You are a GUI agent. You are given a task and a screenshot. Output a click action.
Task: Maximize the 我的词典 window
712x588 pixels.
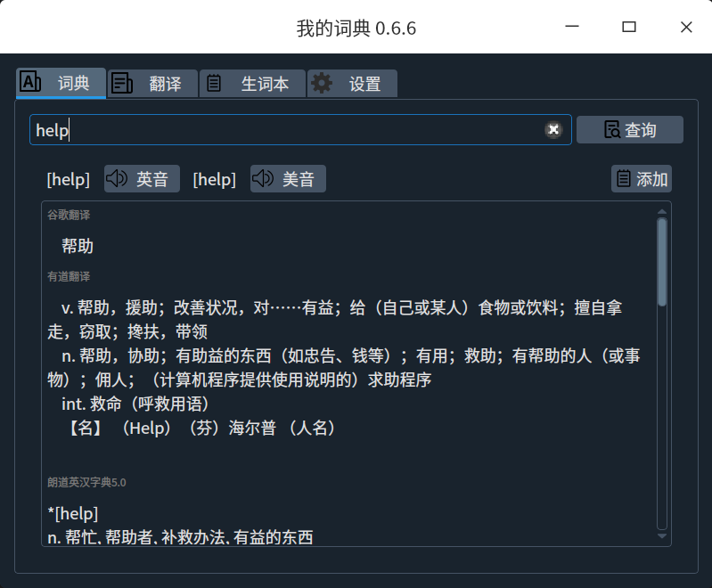pyautogui.click(x=629, y=28)
